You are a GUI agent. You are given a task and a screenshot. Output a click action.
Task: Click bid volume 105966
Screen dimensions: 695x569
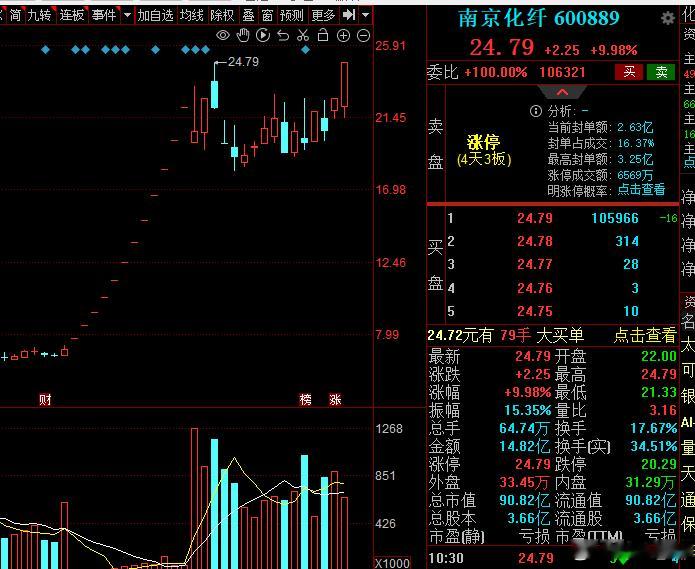615,218
